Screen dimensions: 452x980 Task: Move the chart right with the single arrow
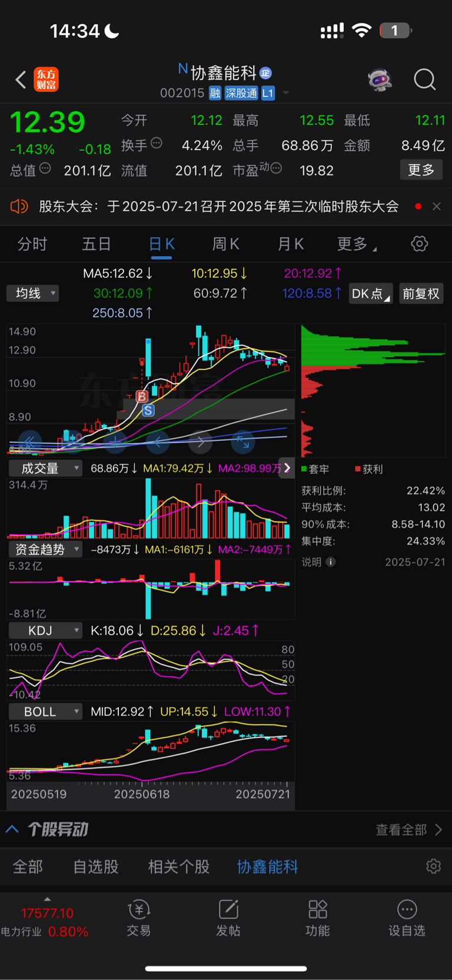click(201, 441)
